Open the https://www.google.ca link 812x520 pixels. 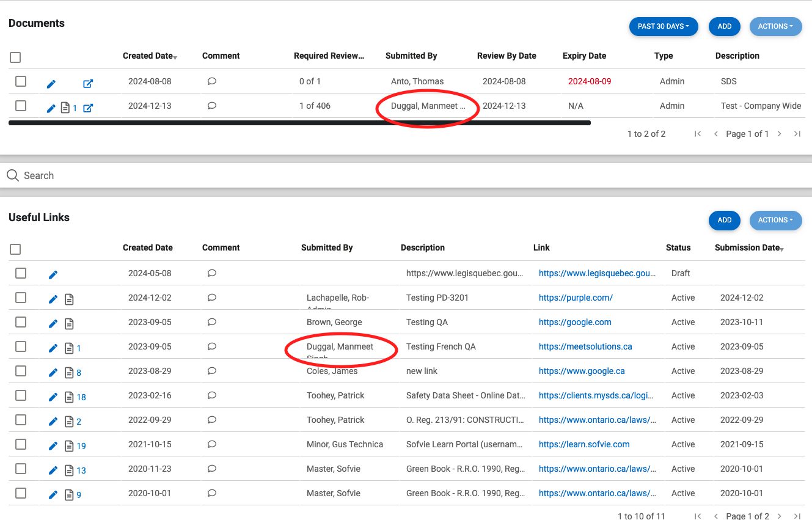(582, 371)
